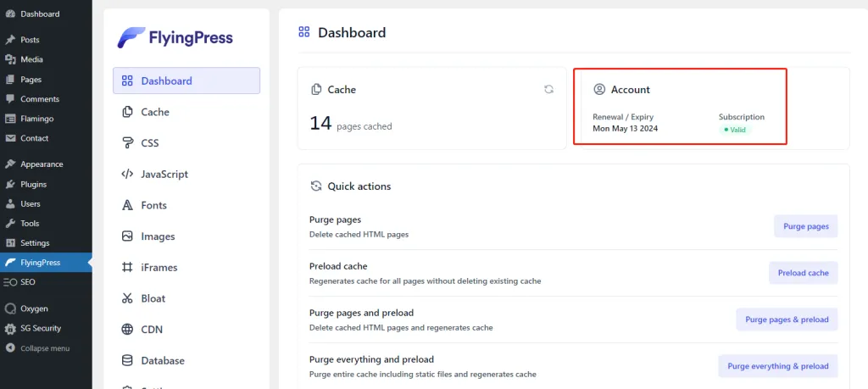Click the Preload cache button
Screen dimensions: 868x389
pyautogui.click(x=803, y=273)
